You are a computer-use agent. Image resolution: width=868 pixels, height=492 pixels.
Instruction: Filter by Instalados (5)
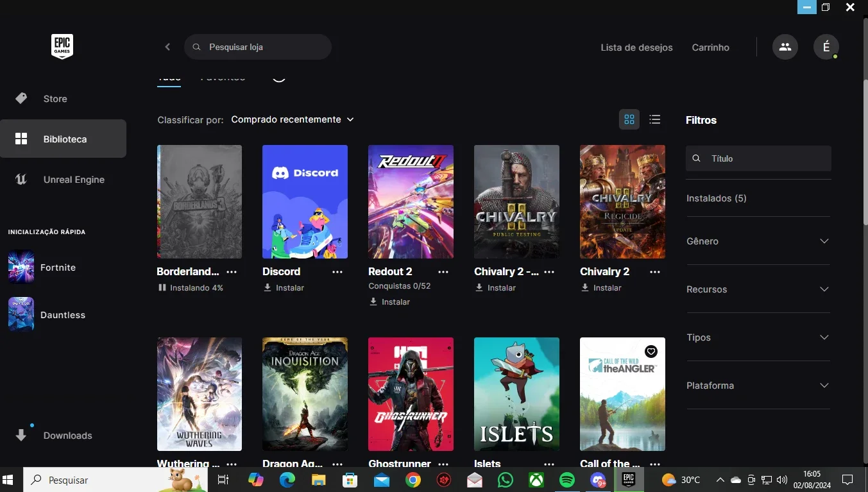(717, 198)
